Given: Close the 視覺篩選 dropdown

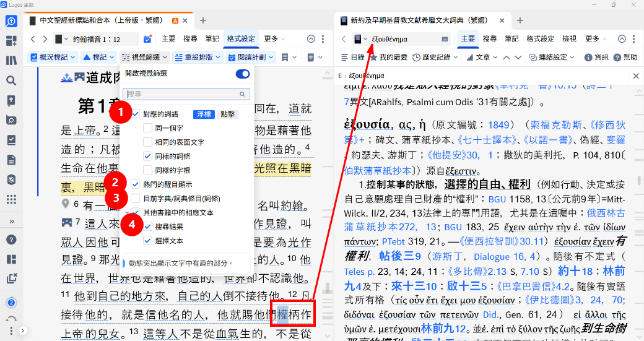Looking at the screenshot, I should point(144,58).
